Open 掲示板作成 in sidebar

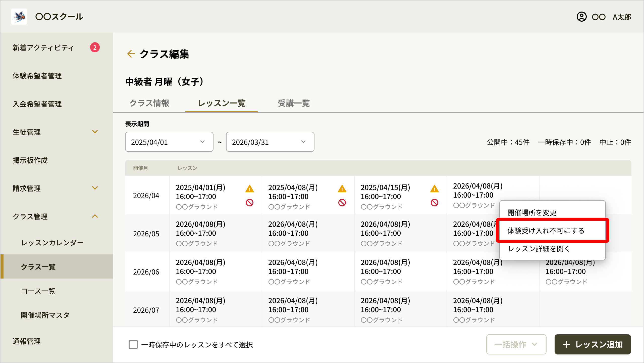(x=30, y=160)
